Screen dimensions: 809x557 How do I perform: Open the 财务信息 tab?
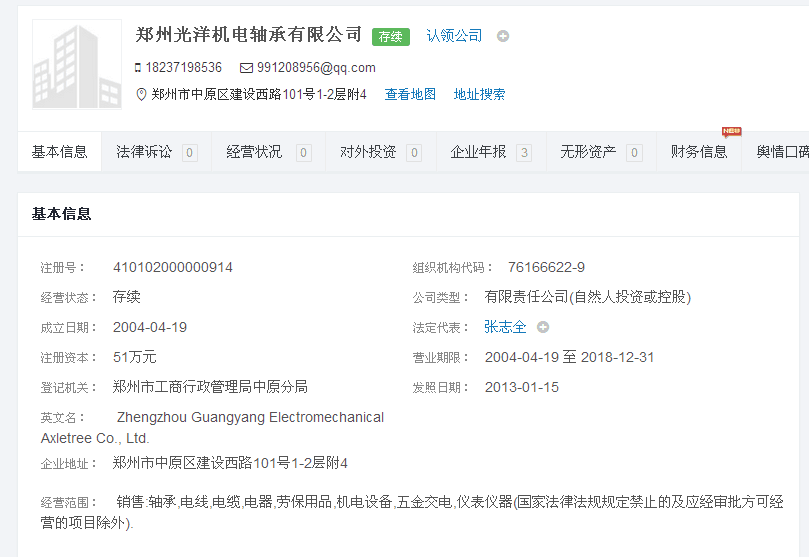(x=699, y=152)
